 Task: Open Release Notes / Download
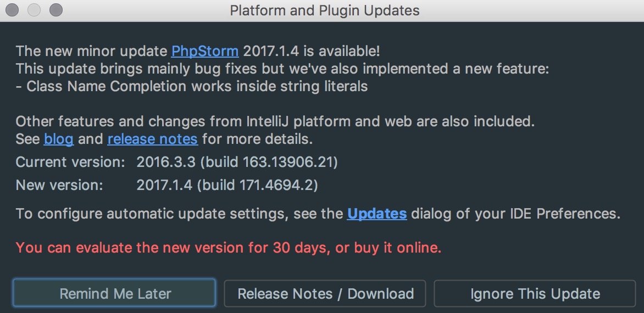coord(325,294)
